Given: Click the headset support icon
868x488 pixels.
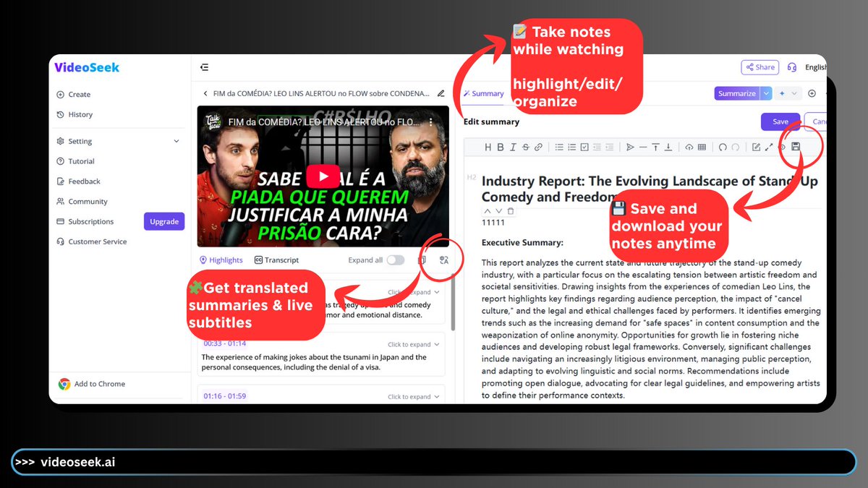Looking at the screenshot, I should coord(792,67).
